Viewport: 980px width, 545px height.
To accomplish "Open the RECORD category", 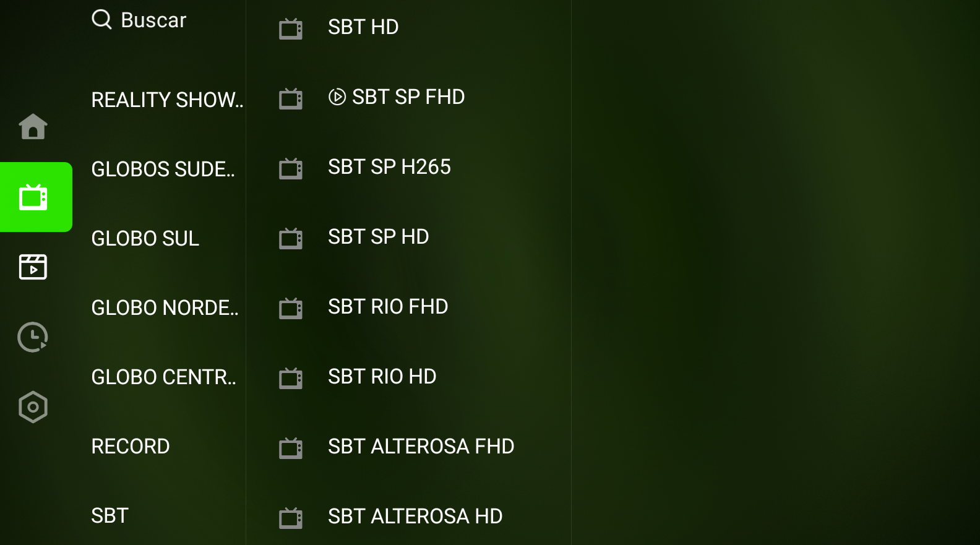I will pos(131,446).
